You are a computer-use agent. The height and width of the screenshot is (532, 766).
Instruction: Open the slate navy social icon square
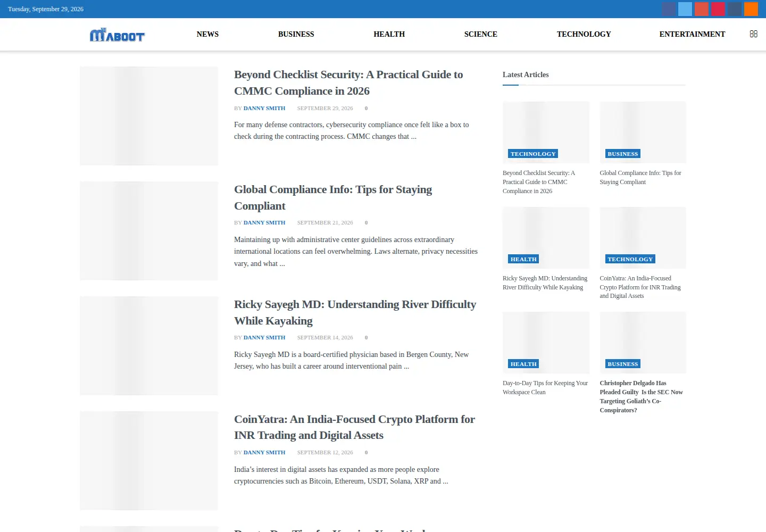[735, 9]
